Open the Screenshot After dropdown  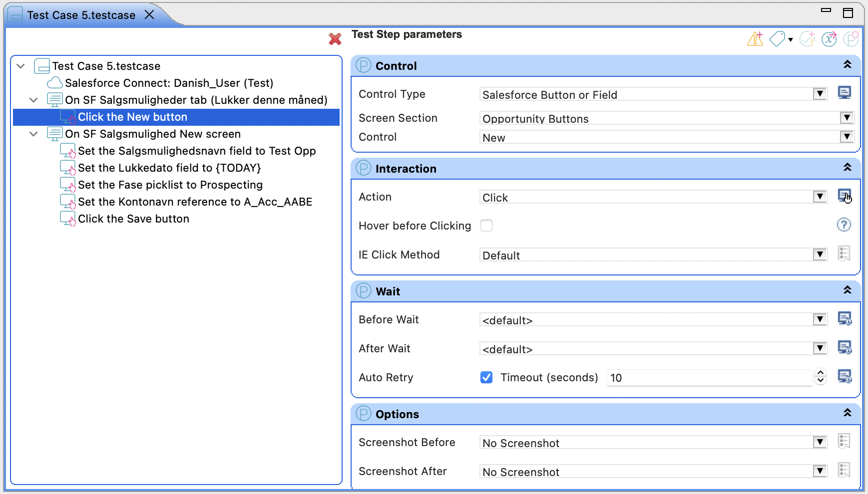820,471
